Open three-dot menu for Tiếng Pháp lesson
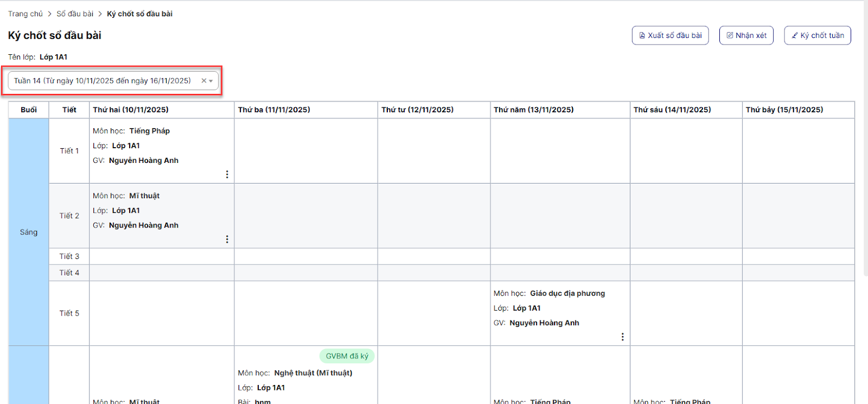 tap(227, 174)
